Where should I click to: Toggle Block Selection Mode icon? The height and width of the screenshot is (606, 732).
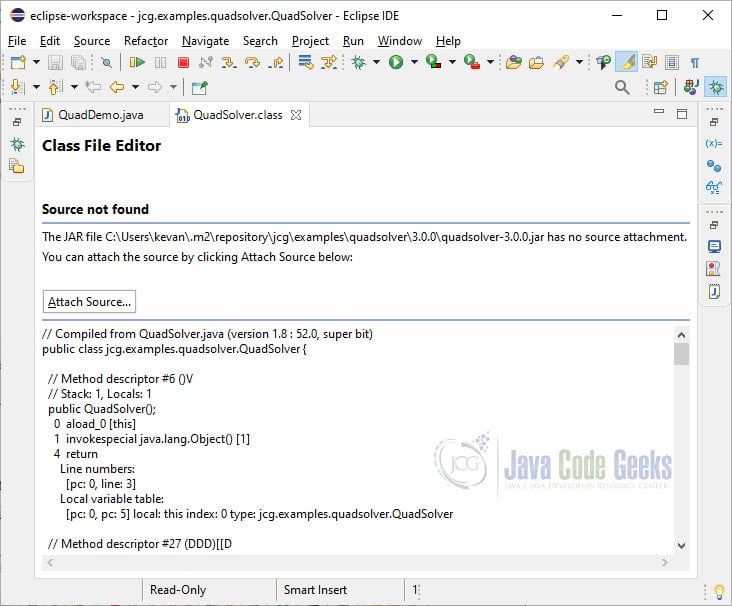pyautogui.click(x=672, y=62)
